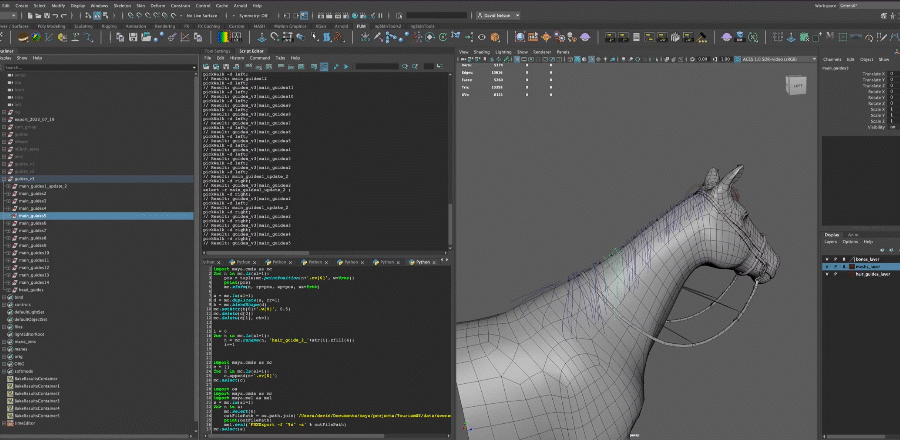Select main_guides5 in the Outliner
Viewport: 900px width, 440px height.
[x=33, y=215]
